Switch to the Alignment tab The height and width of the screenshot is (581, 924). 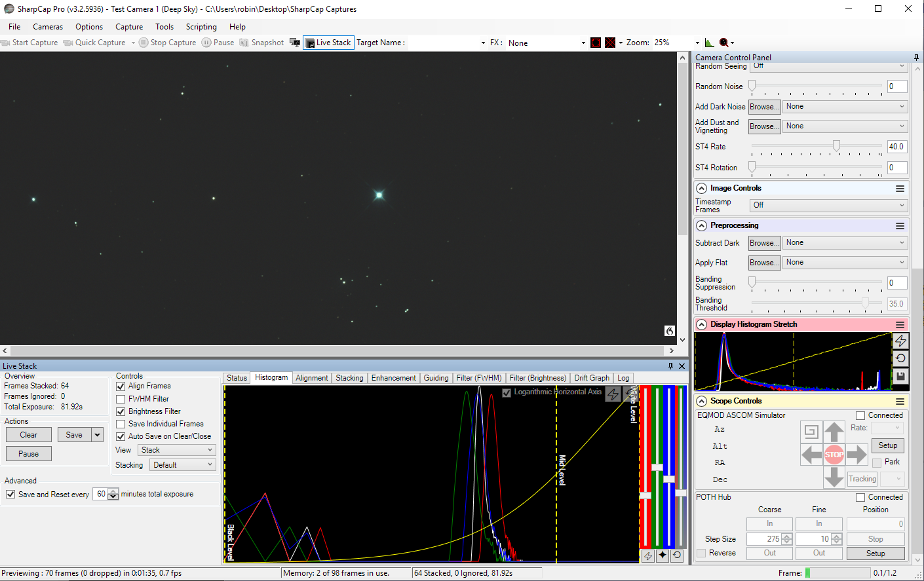[311, 378]
